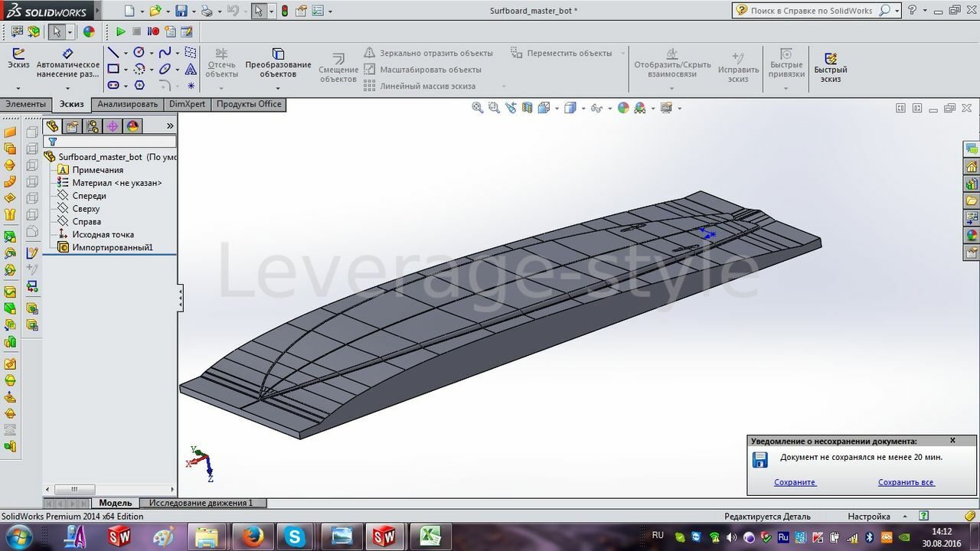
Task: Click the Edit Appearance color ball icon
Action: point(623,108)
